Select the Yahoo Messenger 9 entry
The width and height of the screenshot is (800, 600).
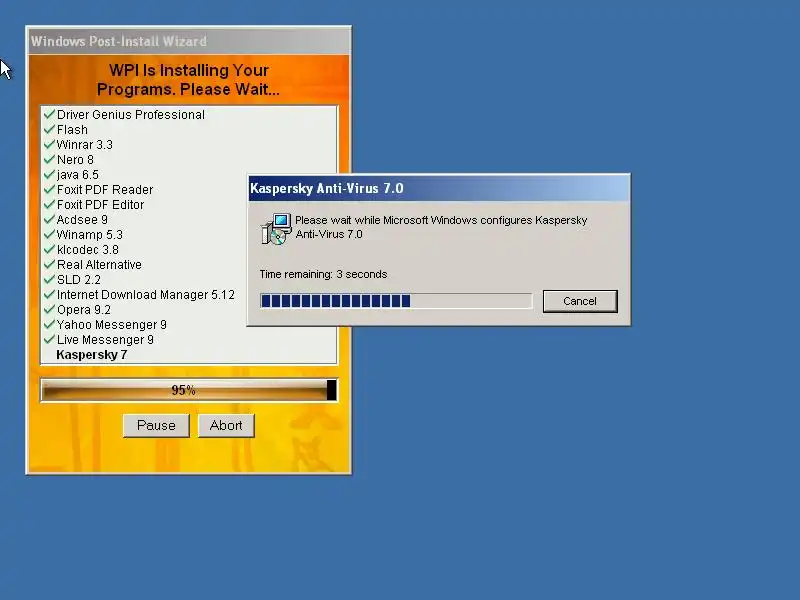tap(112, 325)
